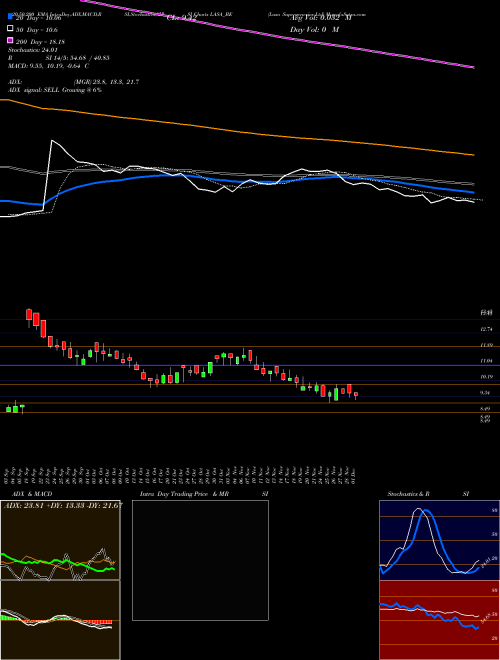Click the 'Avg Vol: 0.032 M' label
The image size is (500, 660).
(x=320, y=18)
